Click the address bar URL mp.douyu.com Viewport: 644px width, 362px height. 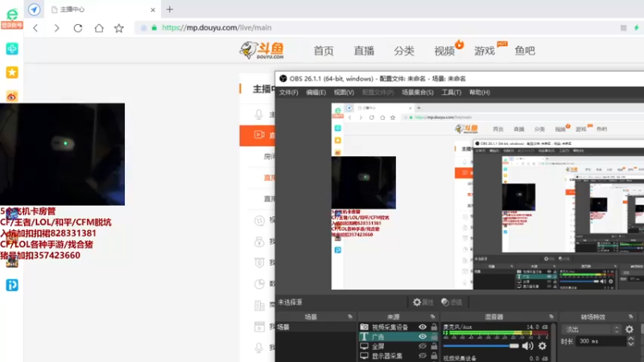coord(217,27)
